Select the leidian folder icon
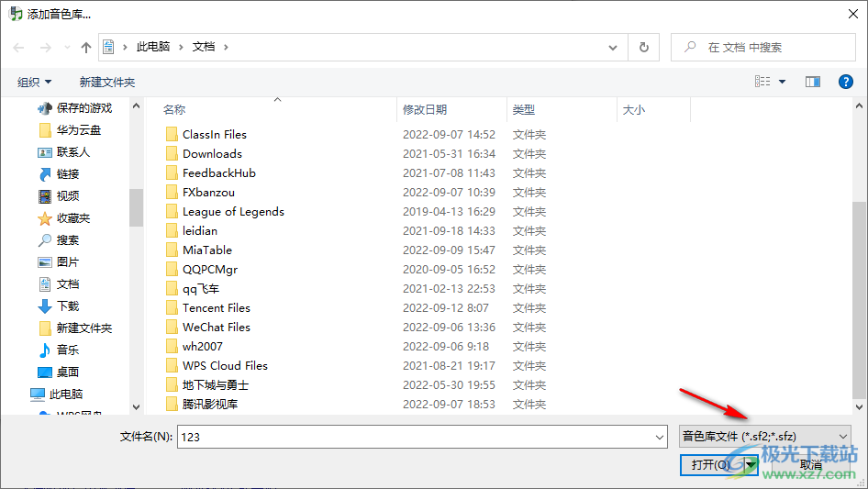The width and height of the screenshot is (868, 489). click(x=172, y=231)
